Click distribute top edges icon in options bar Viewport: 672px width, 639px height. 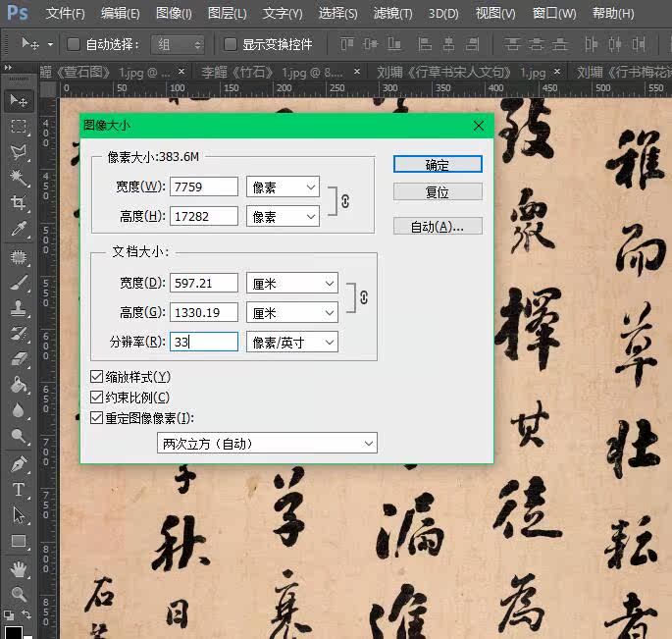click(512, 44)
